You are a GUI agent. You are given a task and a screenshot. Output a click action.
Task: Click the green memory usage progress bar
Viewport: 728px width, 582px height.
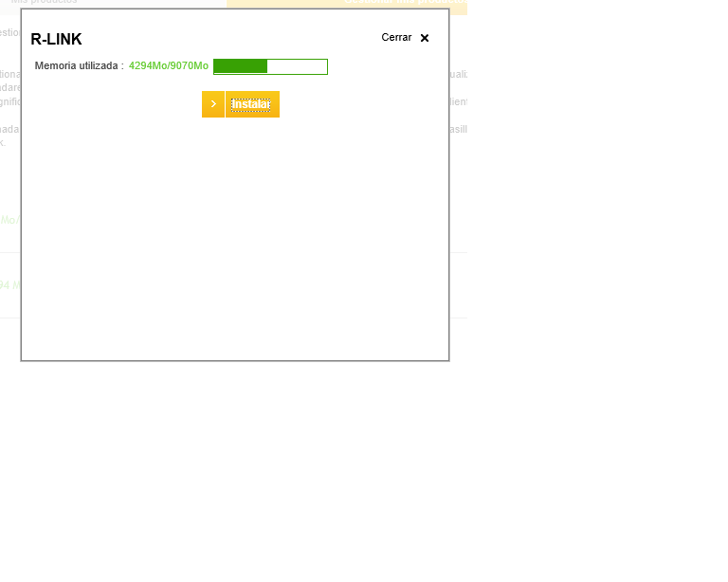pyautogui.click(x=271, y=67)
